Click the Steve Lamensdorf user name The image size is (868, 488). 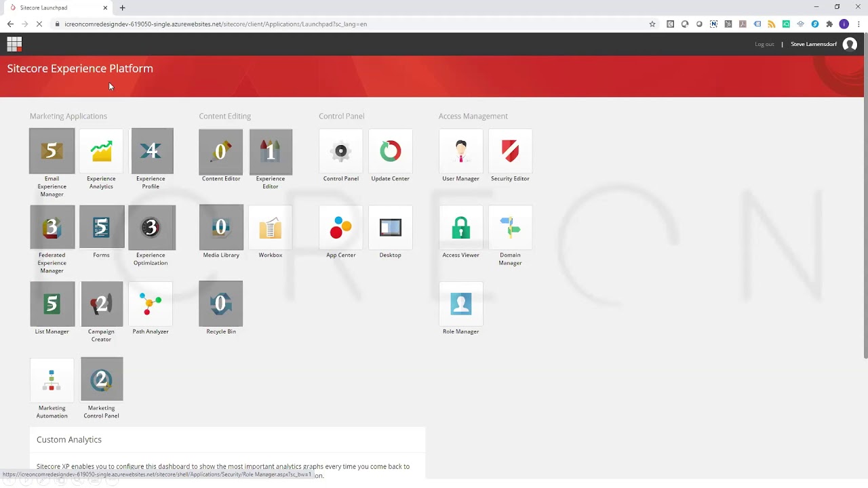814,44
